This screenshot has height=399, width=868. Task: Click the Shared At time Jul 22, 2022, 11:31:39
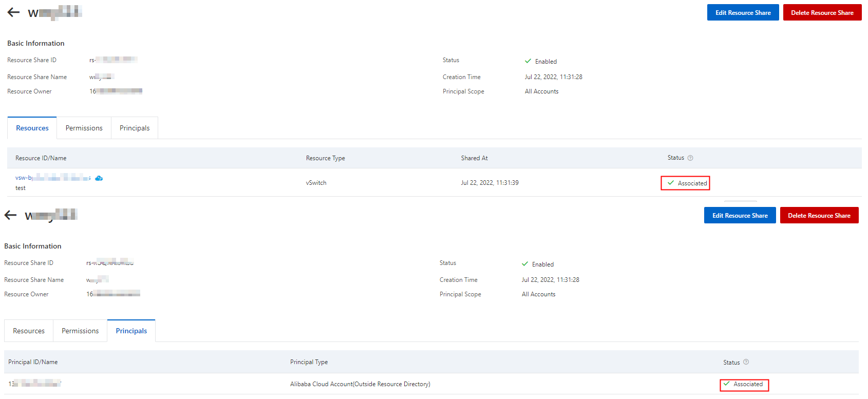[x=489, y=183]
